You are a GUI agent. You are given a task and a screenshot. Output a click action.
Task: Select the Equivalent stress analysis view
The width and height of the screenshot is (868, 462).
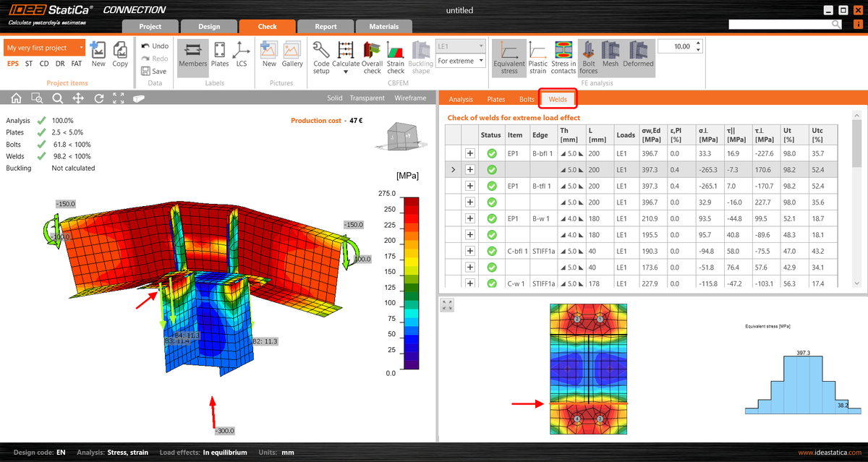(509, 58)
